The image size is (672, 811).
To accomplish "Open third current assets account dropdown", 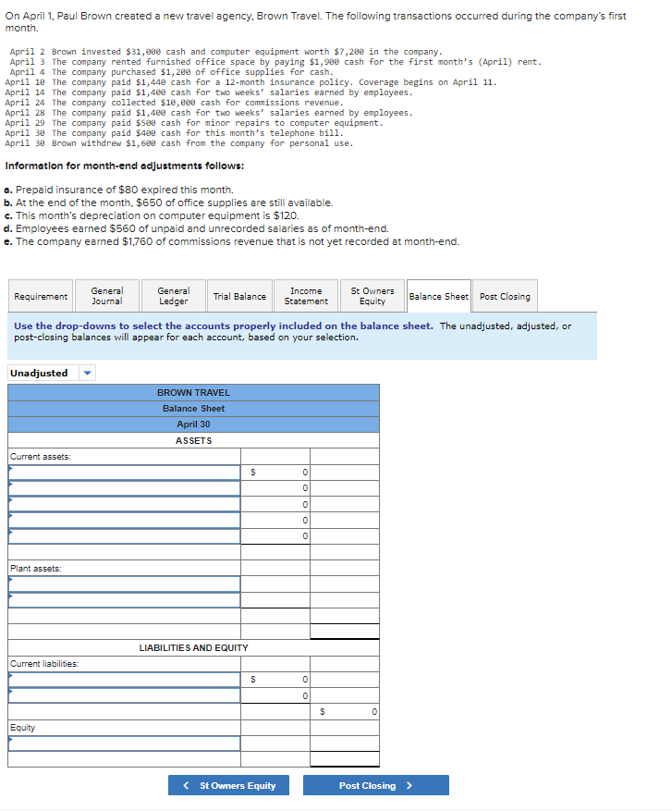I will (124, 504).
